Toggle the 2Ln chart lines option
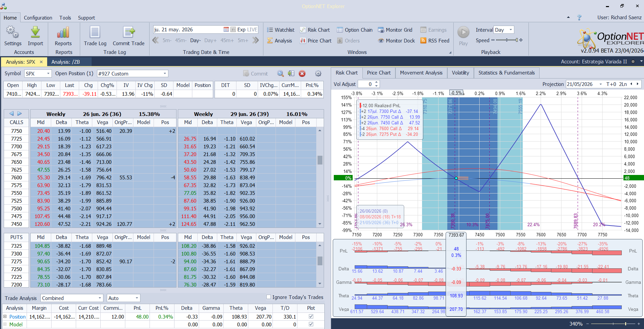Viewport: 644px width, 329px height. 623,84
